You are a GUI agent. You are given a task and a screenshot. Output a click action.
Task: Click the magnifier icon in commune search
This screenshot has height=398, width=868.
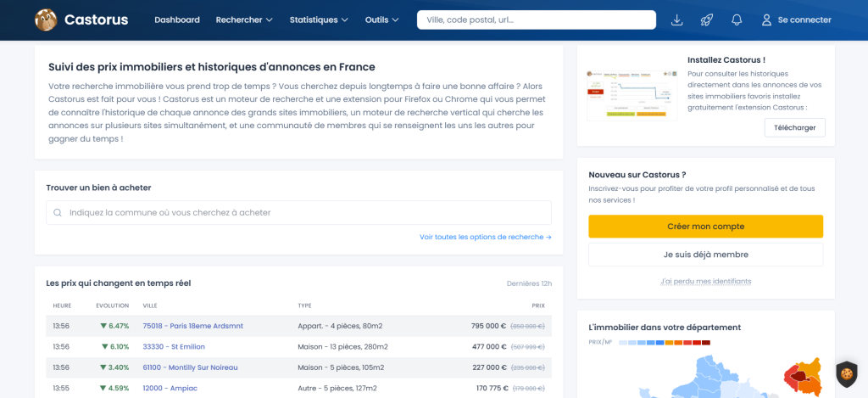click(58, 212)
